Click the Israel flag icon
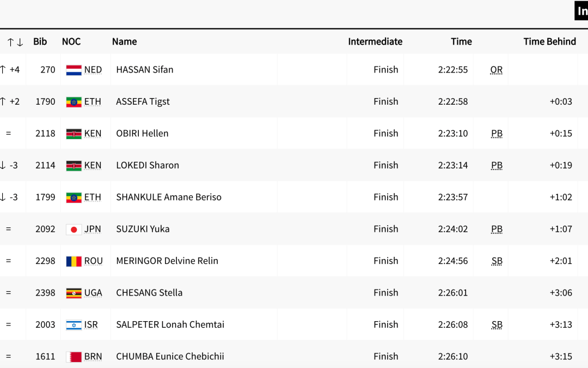This screenshot has width=588, height=368. click(x=73, y=325)
